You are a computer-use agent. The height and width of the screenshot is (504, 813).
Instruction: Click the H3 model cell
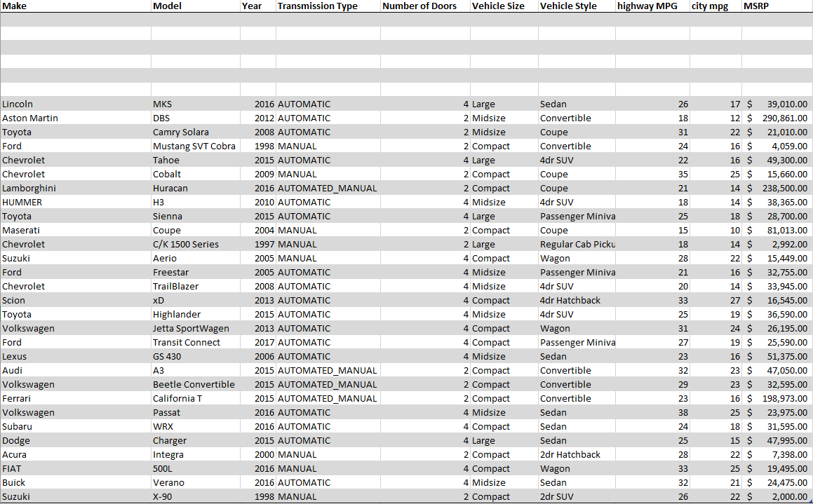pos(196,202)
